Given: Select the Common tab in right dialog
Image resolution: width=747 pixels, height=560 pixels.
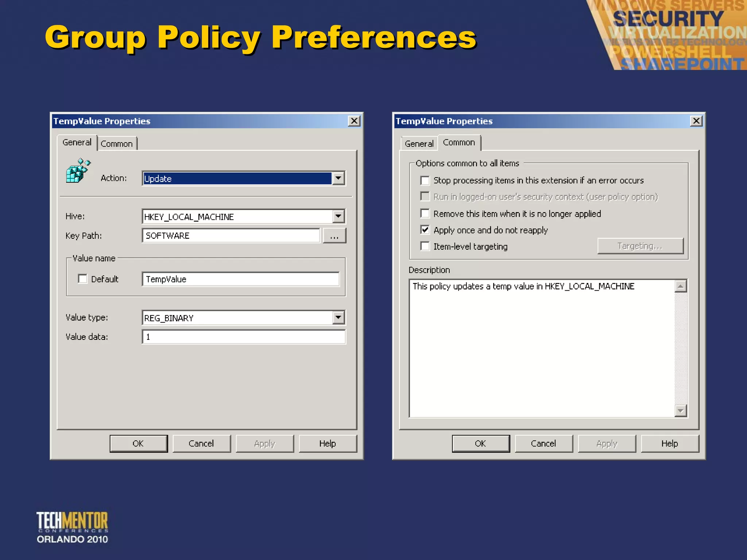Looking at the screenshot, I should (459, 143).
